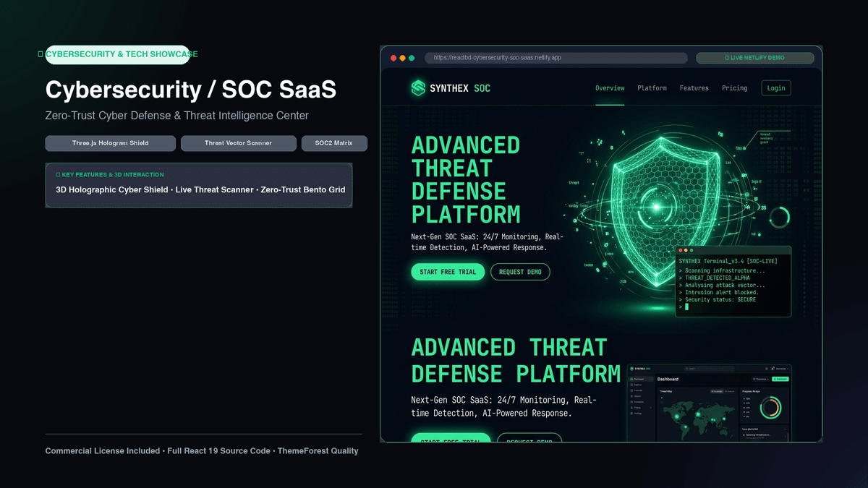The width and height of the screenshot is (868, 488).
Task: Click the Cybersecurity & Tech Showcase badge
Action: click(x=118, y=54)
